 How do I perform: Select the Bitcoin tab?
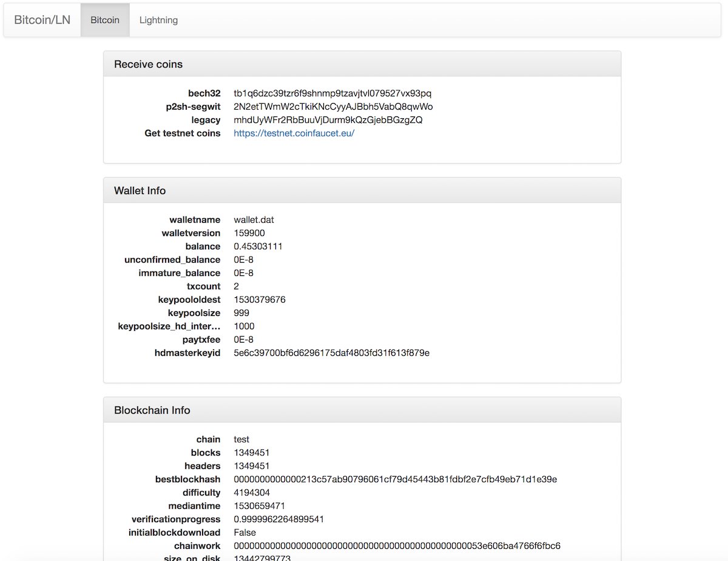click(x=104, y=20)
